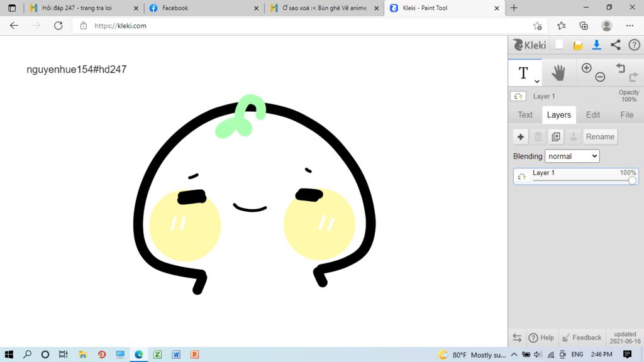Open the Windows Start menu
The image size is (644, 362).
click(x=9, y=354)
